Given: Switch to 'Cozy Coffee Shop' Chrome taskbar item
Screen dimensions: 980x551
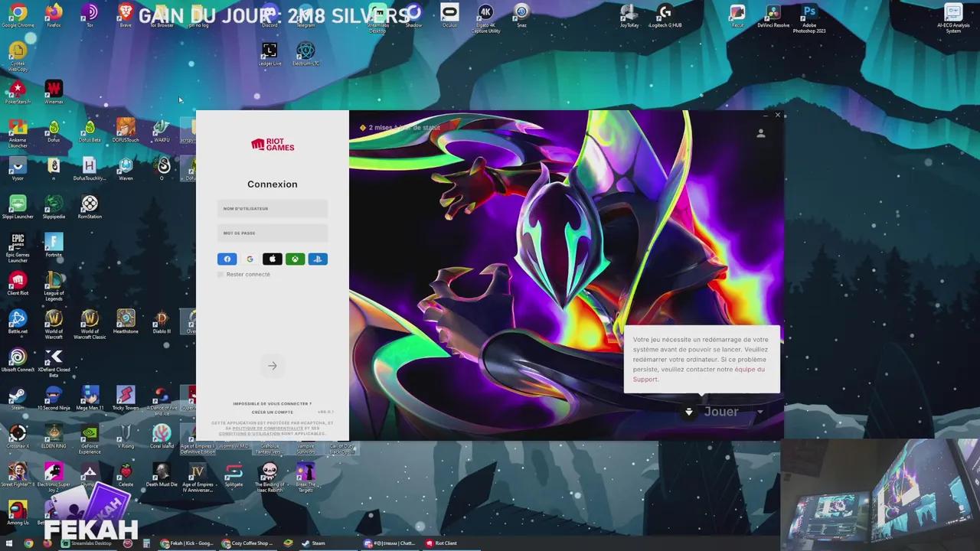Looking at the screenshot, I should 249,543.
